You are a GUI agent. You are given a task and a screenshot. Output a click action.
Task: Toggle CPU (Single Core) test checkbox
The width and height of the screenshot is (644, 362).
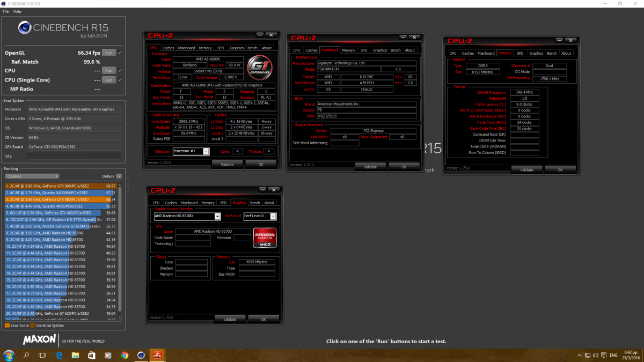click(120, 79)
